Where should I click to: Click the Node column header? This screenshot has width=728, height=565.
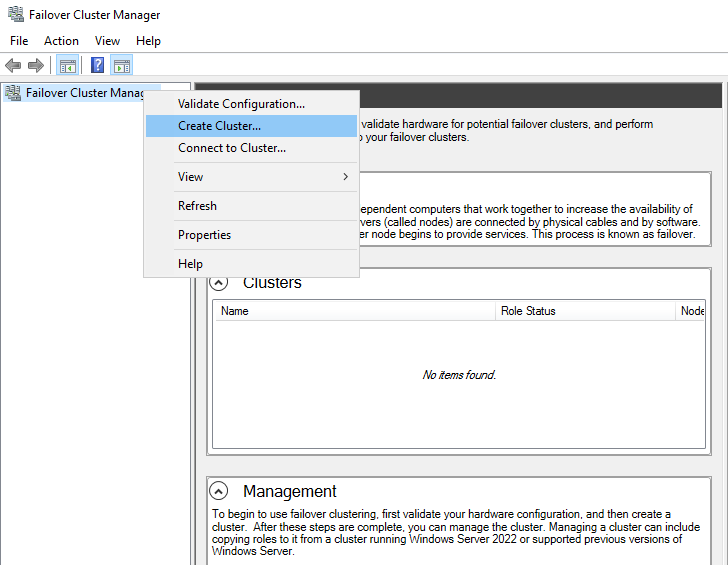click(x=690, y=311)
